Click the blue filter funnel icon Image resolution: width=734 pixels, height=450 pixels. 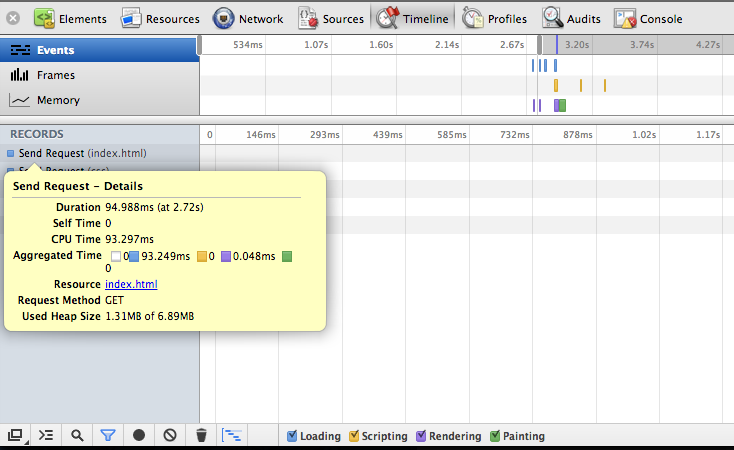pos(108,435)
